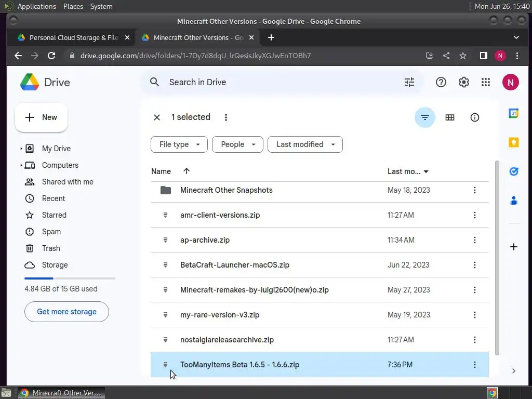Go to Shared with me

tap(68, 182)
